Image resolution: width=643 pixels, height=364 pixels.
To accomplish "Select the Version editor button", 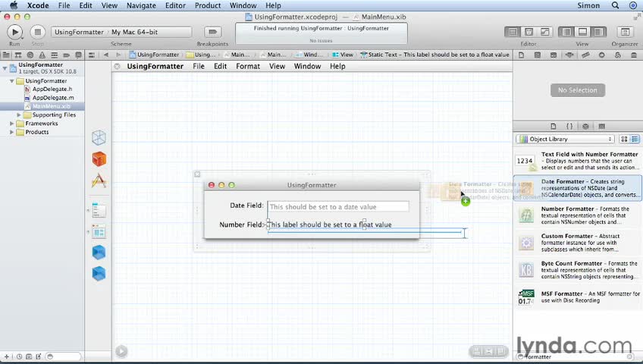I will pyautogui.click(x=545, y=32).
